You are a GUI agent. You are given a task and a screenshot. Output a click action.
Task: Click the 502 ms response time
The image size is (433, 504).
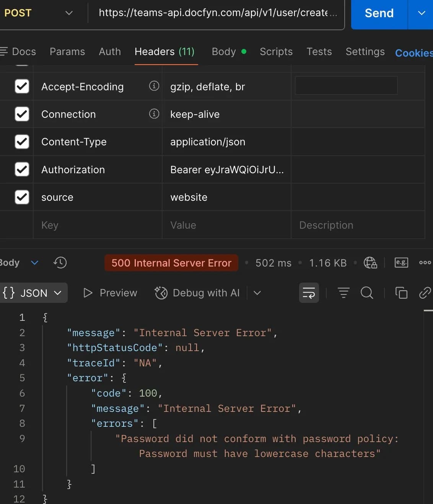click(x=273, y=263)
